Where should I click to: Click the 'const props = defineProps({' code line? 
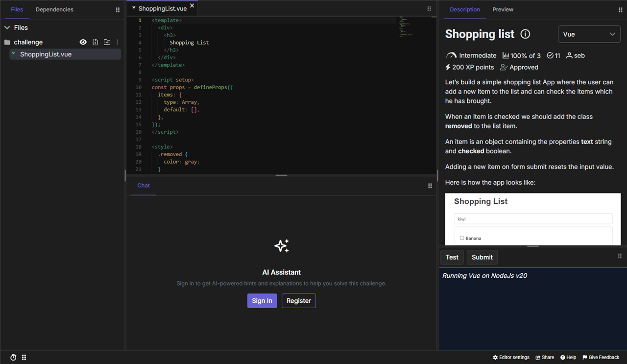193,87
